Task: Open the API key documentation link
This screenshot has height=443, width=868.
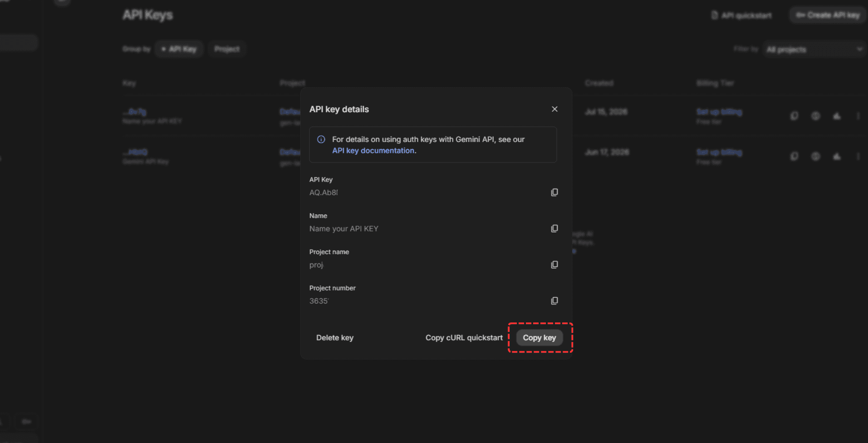Action: (373, 150)
